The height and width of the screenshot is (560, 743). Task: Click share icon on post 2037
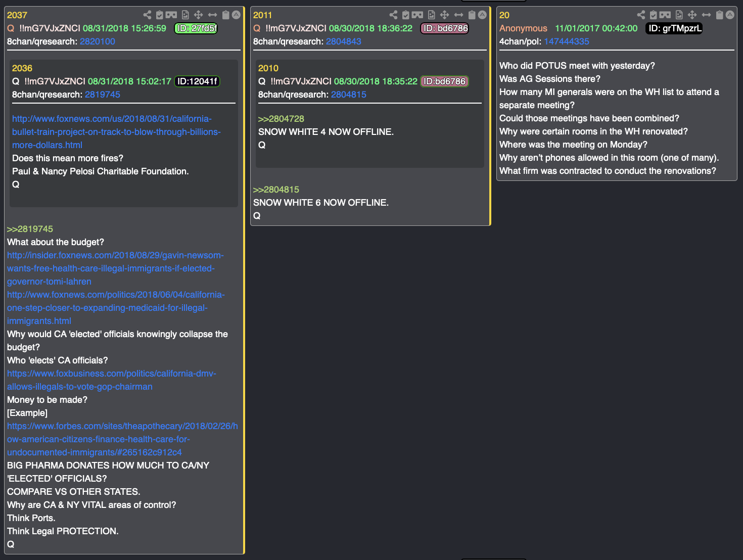[147, 15]
